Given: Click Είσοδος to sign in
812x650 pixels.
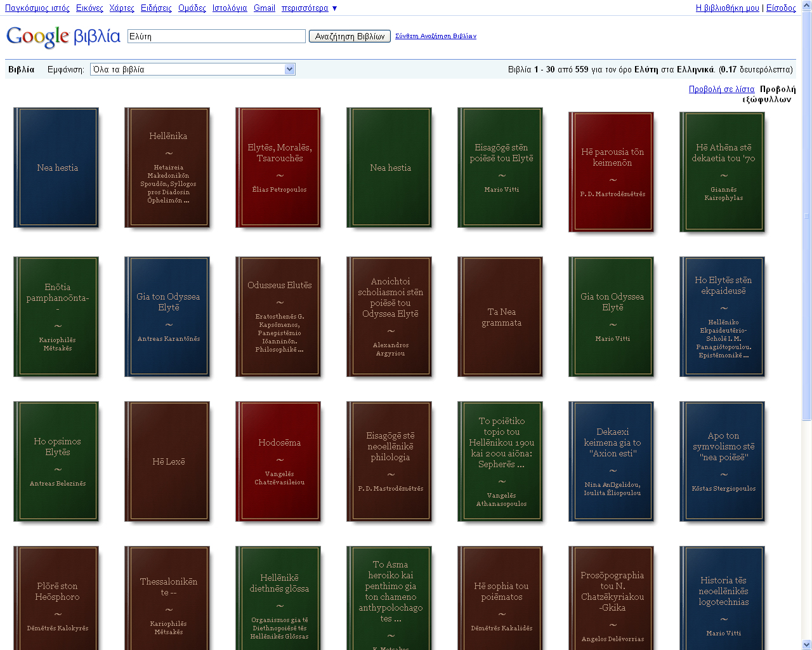Looking at the screenshot, I should pyautogui.click(x=780, y=9).
